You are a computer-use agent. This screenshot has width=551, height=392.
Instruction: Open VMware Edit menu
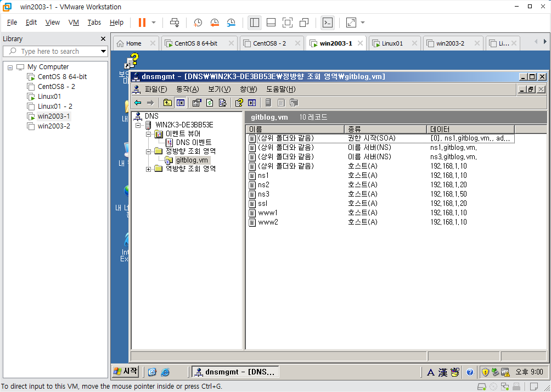(31, 23)
